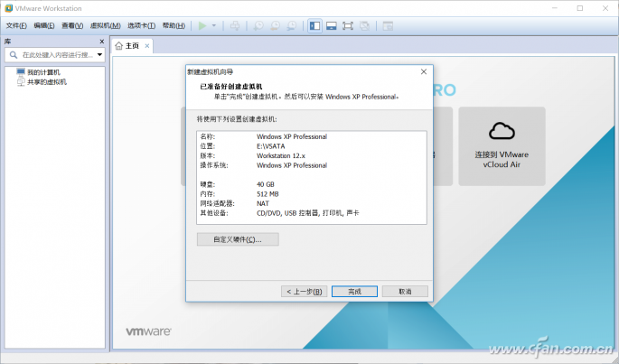
Task: Click the 40 GB disk size value
Action: click(x=266, y=184)
